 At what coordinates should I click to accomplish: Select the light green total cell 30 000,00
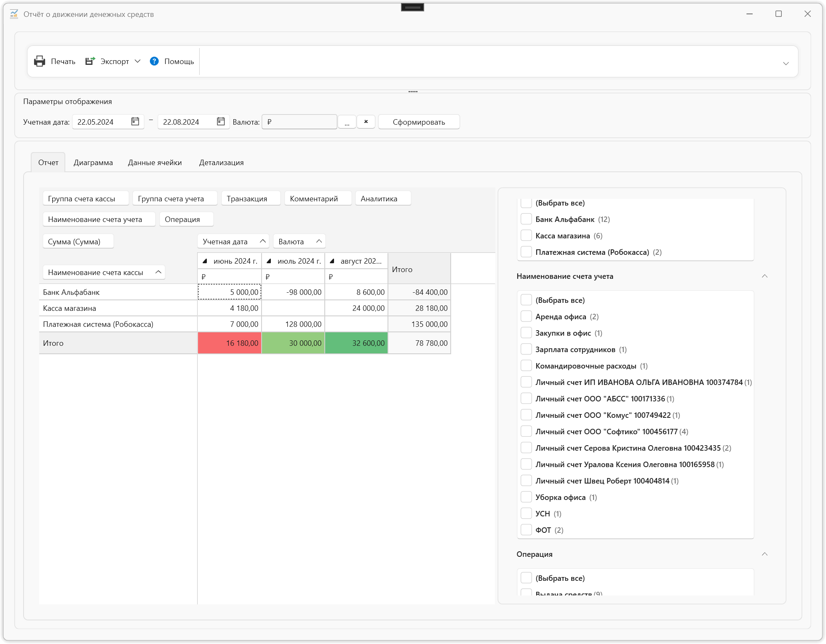[293, 343]
